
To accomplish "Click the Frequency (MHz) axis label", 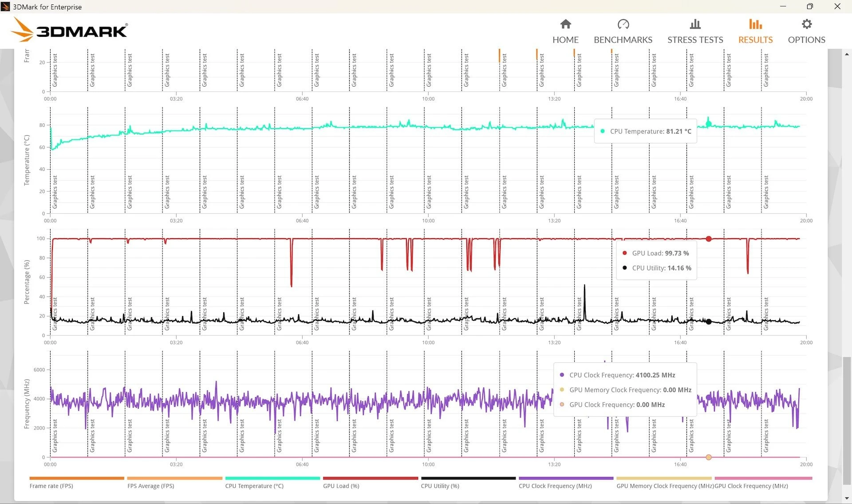I will pos(27,404).
